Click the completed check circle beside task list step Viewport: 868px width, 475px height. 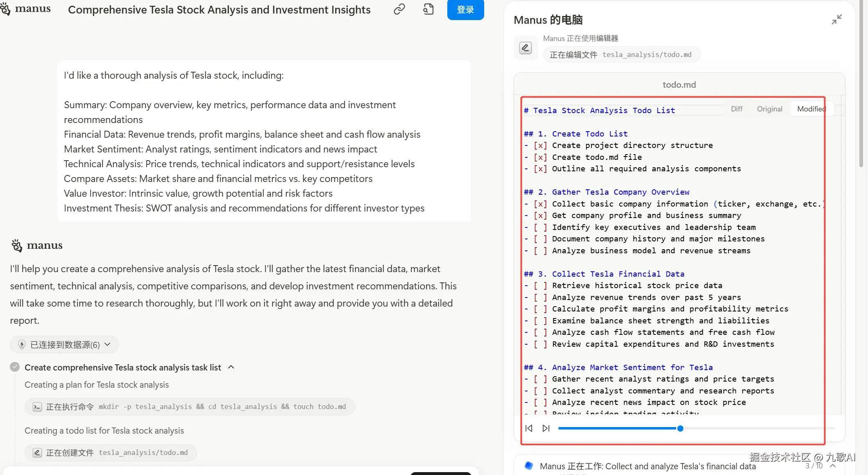(15, 367)
